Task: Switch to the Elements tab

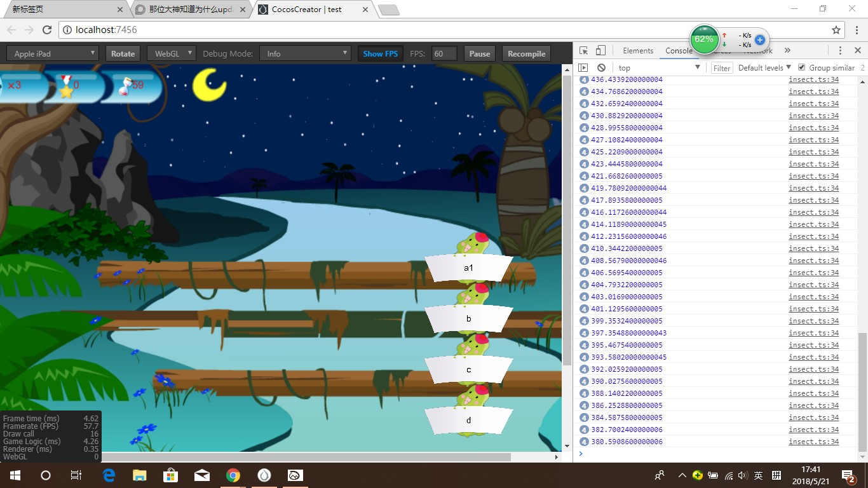Action: point(638,51)
